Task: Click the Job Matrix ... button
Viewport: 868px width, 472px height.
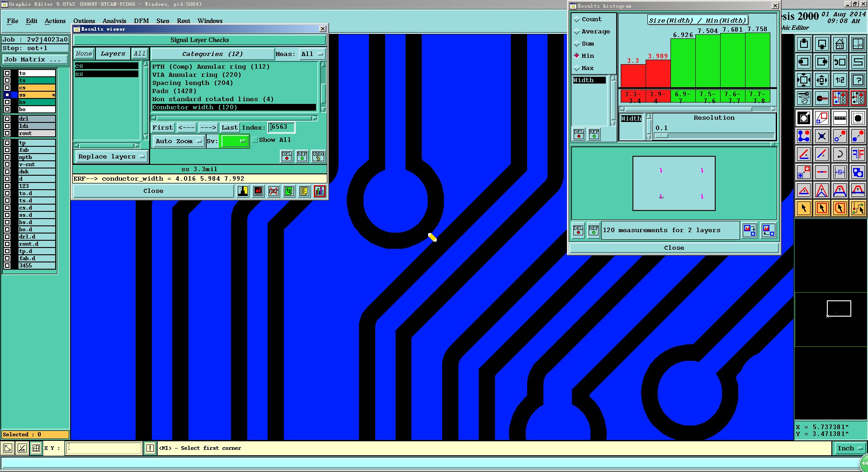Action: point(35,60)
